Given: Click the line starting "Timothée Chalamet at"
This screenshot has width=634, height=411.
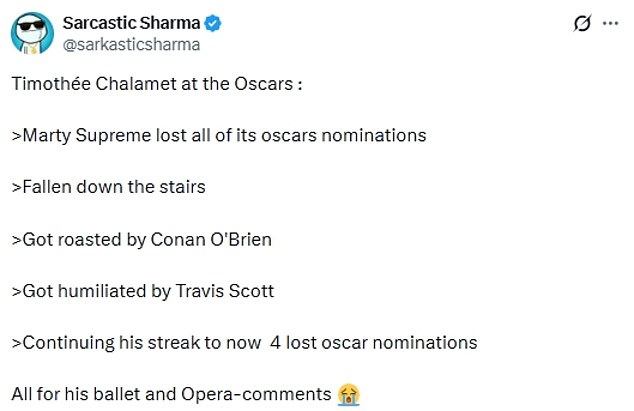Looking at the screenshot, I should coord(156,83).
